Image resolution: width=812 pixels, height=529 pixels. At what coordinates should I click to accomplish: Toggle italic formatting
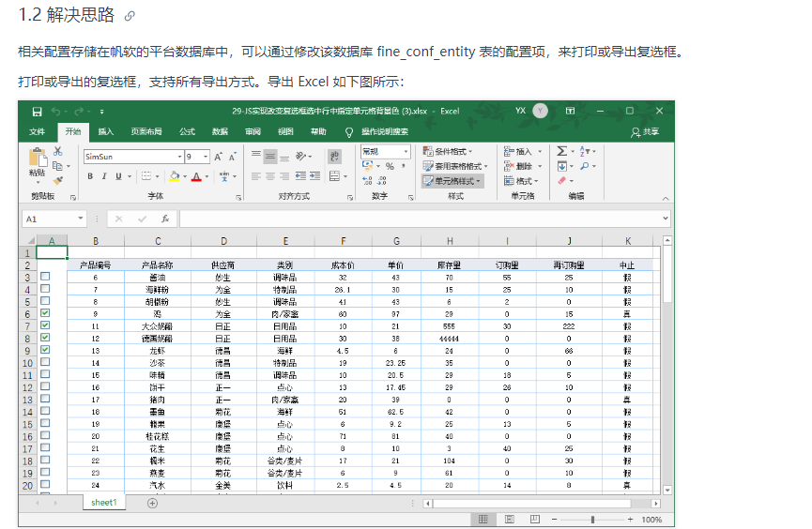[104, 176]
